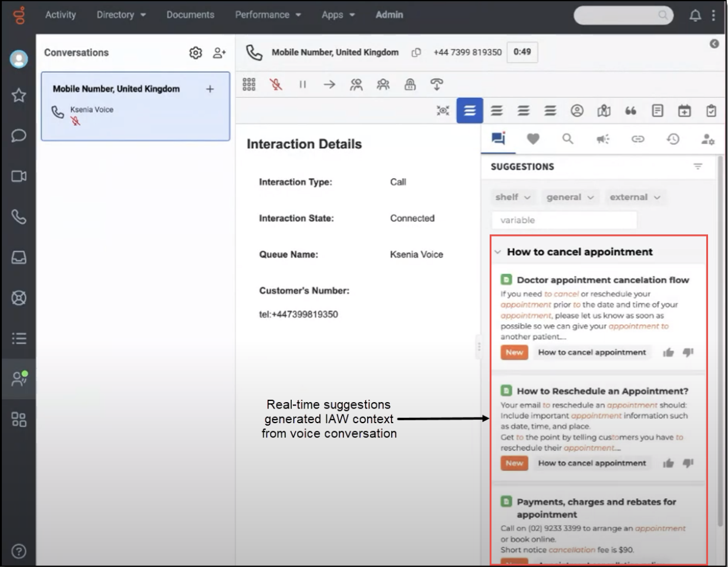Click the 0:49 call timer
The image size is (728, 567).
pyautogui.click(x=522, y=52)
